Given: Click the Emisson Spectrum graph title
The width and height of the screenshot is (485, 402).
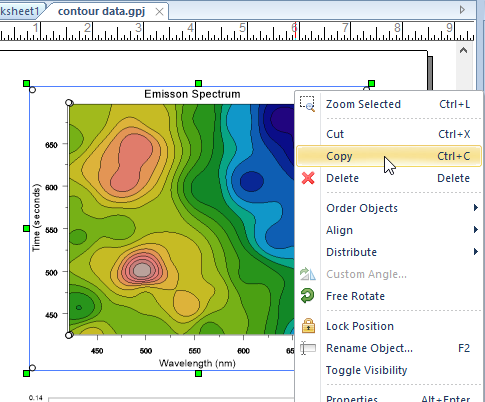Looking at the screenshot, I should click(192, 94).
